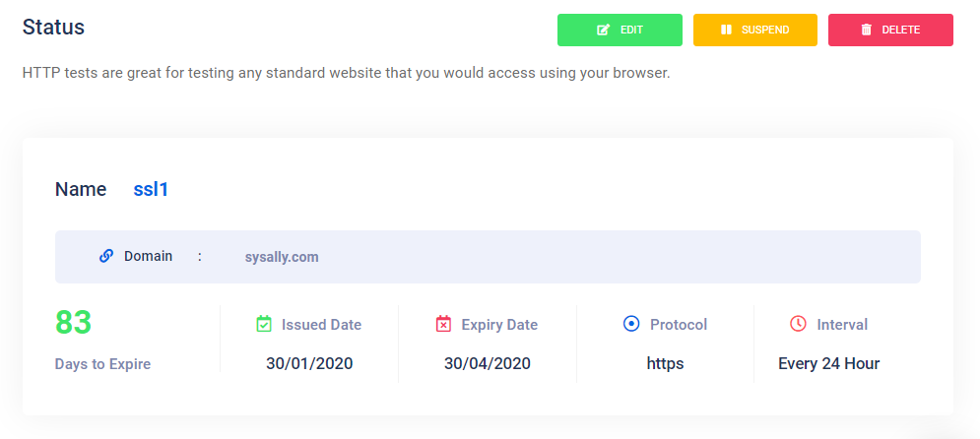Click the blue Protocol circle icon

click(x=631, y=324)
